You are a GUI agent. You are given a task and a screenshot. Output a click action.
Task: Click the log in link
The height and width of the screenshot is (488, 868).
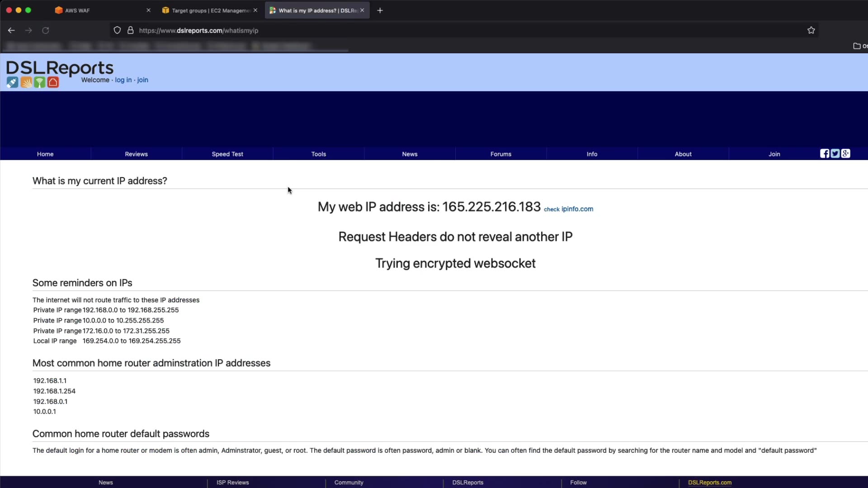point(123,80)
